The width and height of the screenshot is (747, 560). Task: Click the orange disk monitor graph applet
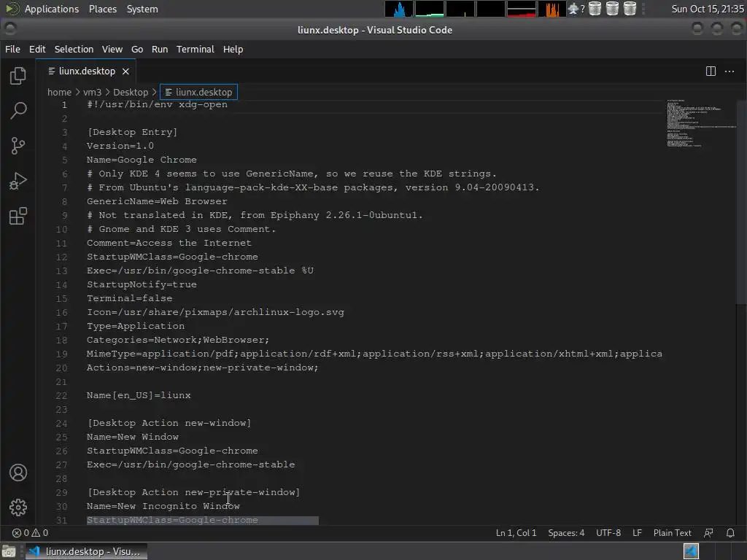tap(551, 9)
